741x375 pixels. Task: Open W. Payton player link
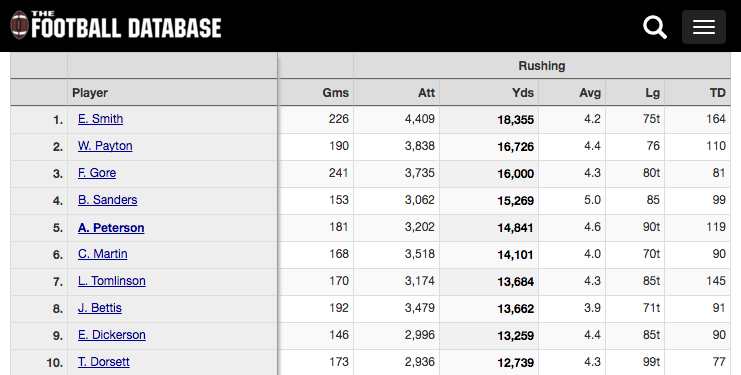click(x=105, y=145)
